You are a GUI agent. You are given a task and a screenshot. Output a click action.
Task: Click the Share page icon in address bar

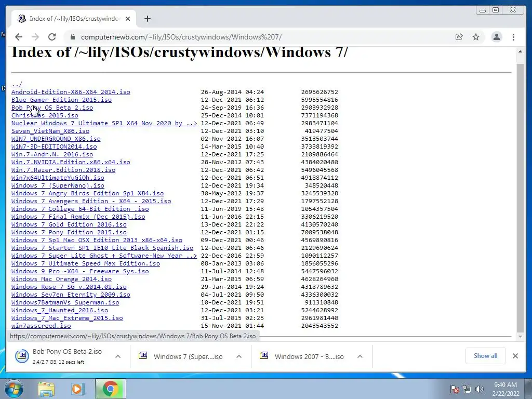(x=459, y=37)
